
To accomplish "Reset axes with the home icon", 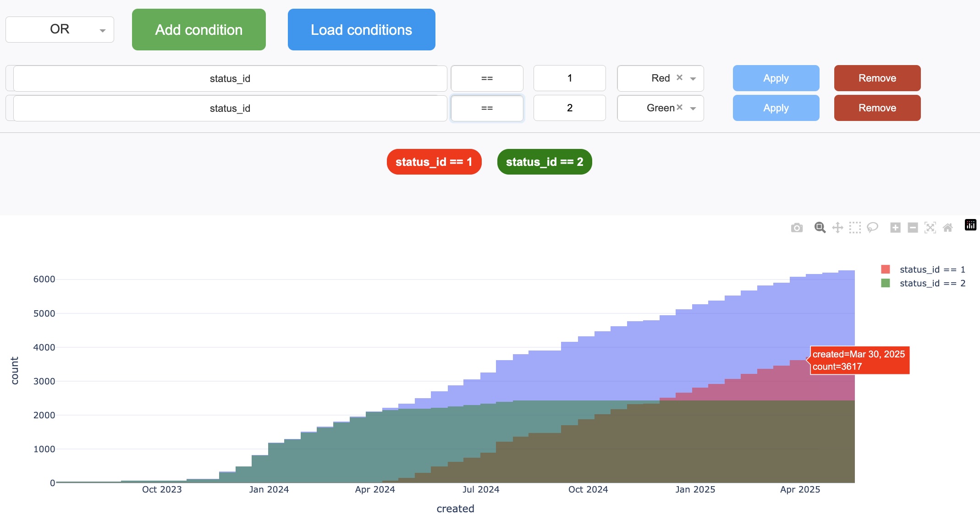I will click(948, 228).
